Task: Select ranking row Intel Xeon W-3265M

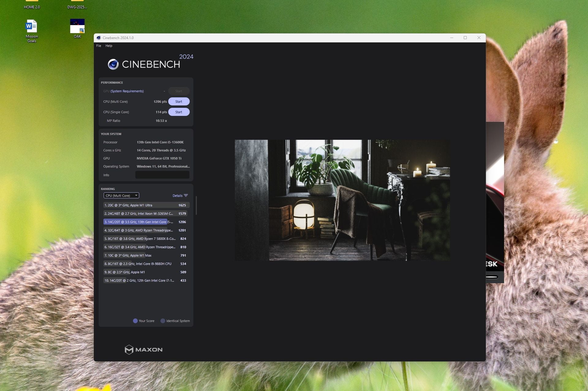Action: coord(146,213)
